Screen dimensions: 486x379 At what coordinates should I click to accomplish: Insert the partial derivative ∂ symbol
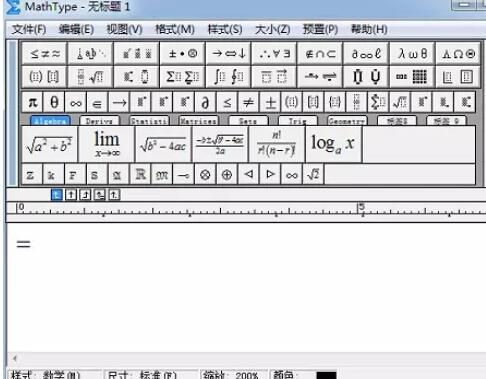205,102
